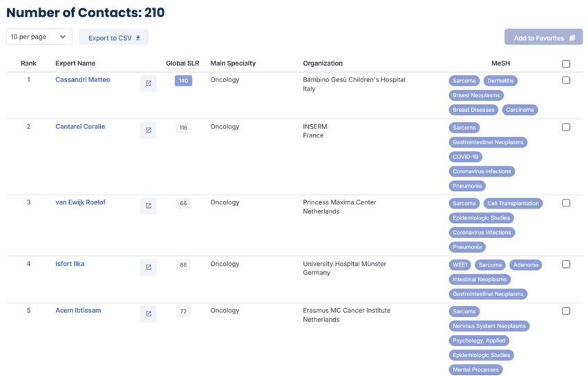Click Epidemiologic Studies tag in Acem Ibtissam row
The width and height of the screenshot is (588, 377).
pyautogui.click(x=481, y=356)
